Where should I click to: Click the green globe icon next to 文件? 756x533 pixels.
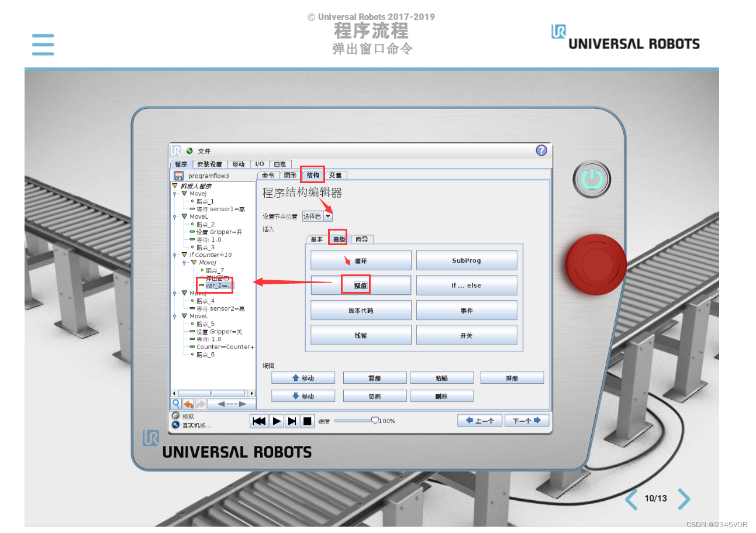click(x=189, y=151)
